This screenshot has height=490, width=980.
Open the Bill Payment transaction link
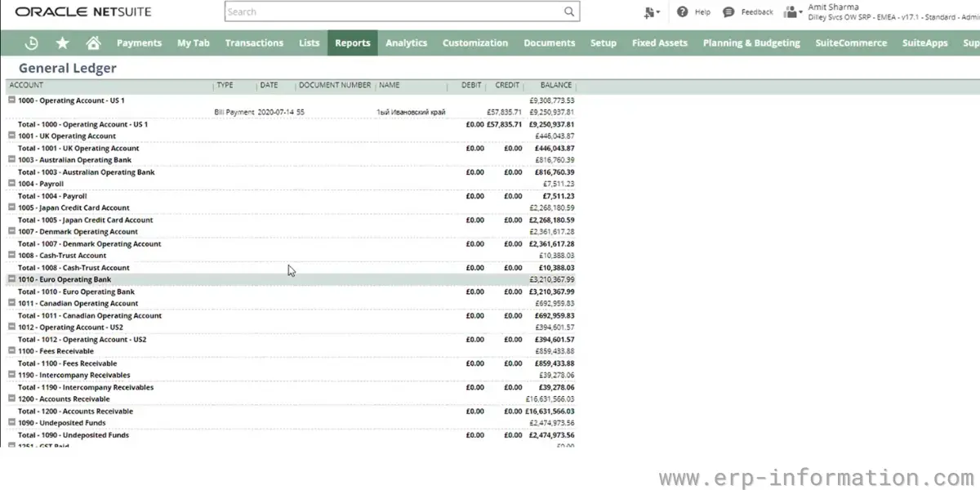(234, 112)
